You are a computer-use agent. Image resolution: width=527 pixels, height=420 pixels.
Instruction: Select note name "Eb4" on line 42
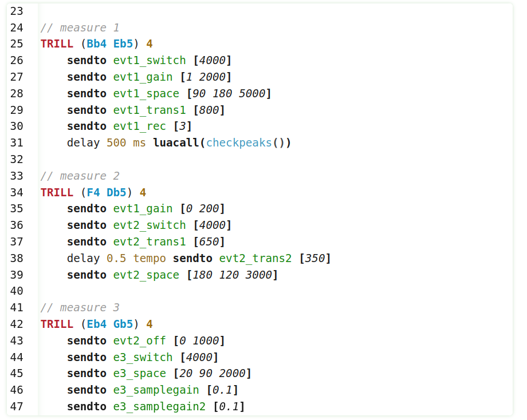coord(96,324)
